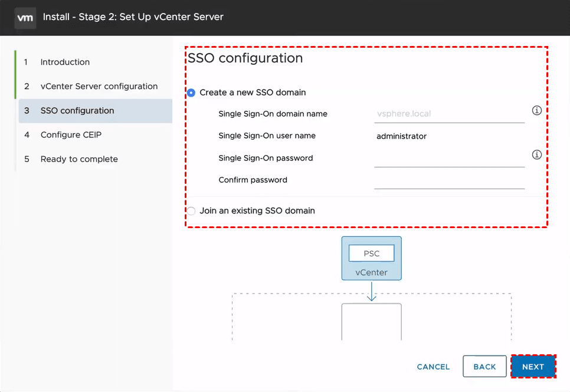Select Create a new SSO domain option
Screen dimensions: 570x392
tap(191, 93)
